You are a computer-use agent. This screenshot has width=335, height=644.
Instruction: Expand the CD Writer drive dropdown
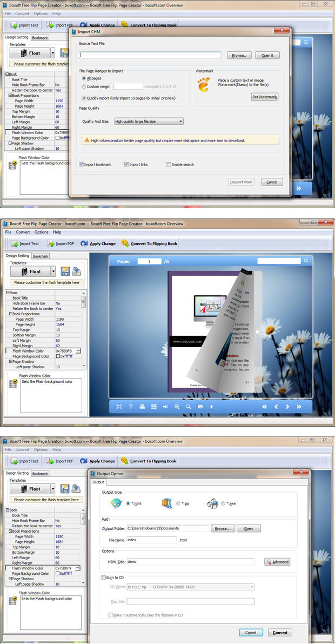click(251, 587)
